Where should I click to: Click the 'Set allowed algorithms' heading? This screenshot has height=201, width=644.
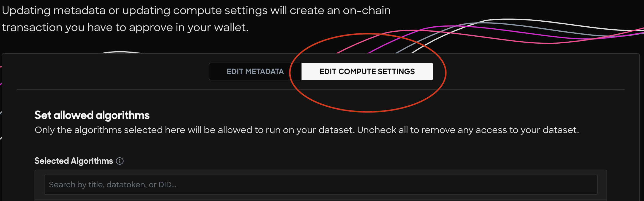(x=92, y=115)
